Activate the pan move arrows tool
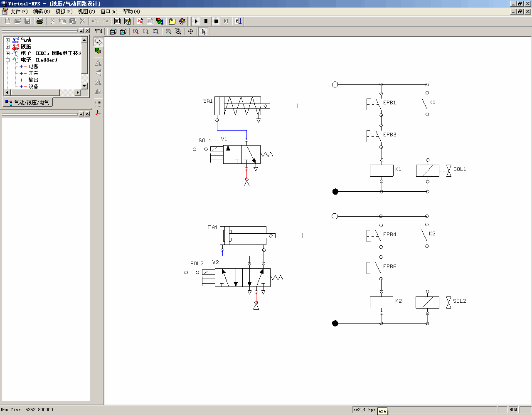This screenshot has width=532, height=415. point(191,32)
